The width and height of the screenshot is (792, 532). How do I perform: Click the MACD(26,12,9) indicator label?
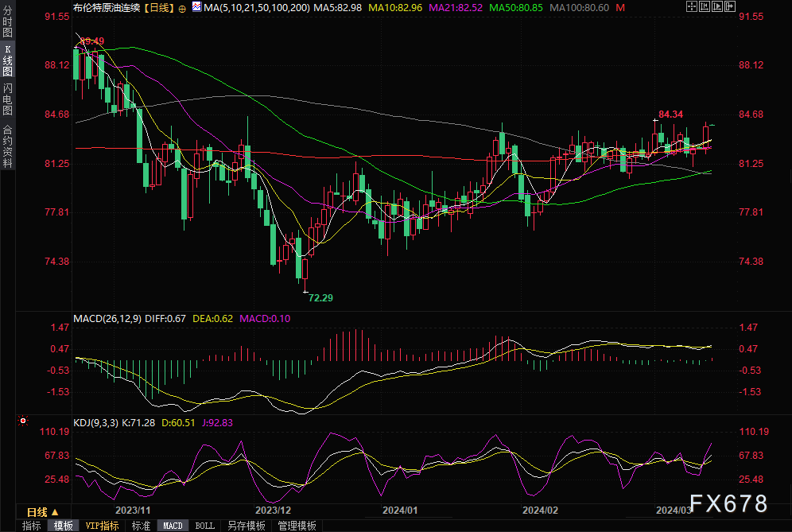(x=107, y=319)
